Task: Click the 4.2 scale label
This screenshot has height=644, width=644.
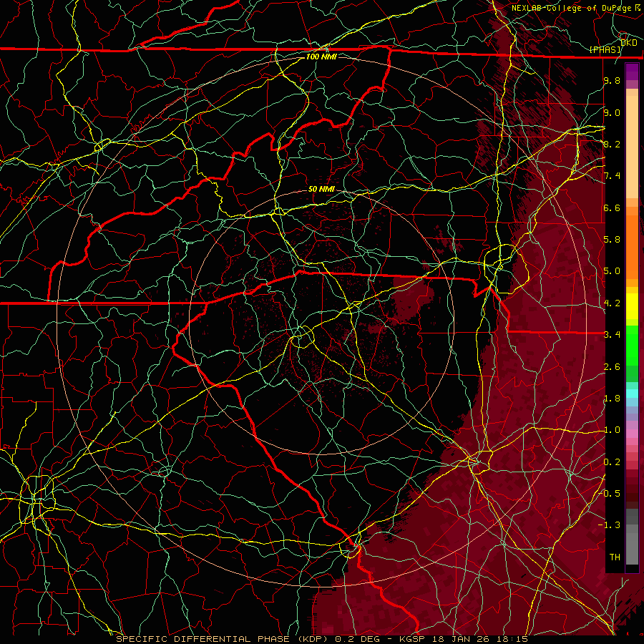Action: click(612, 303)
